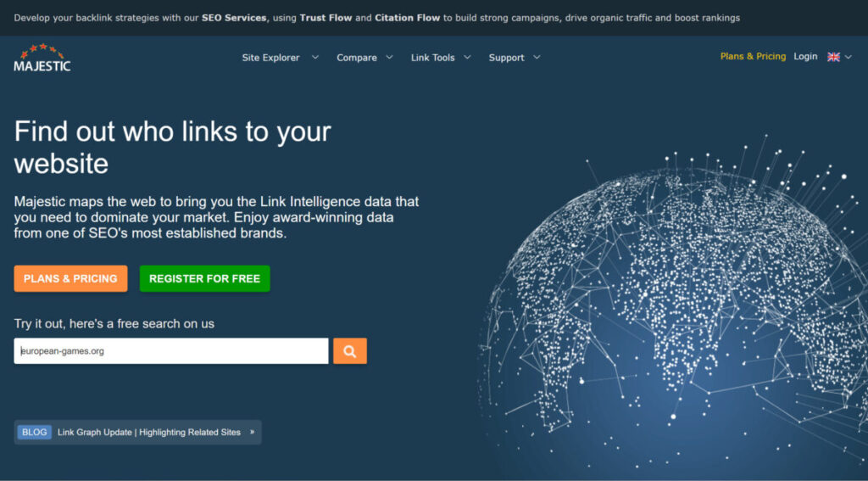This screenshot has width=868, height=481.
Task: Open the UK flag language selector
Action: 833,57
